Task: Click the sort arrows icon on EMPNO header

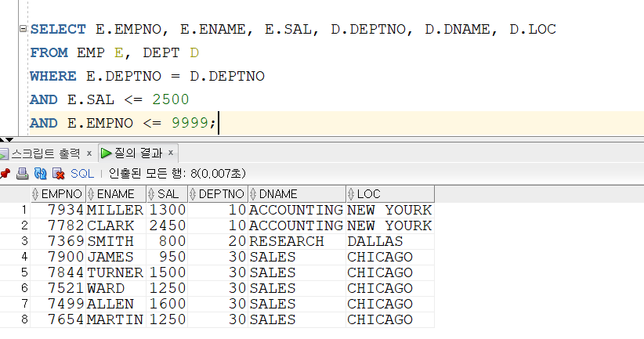Action: tap(35, 193)
